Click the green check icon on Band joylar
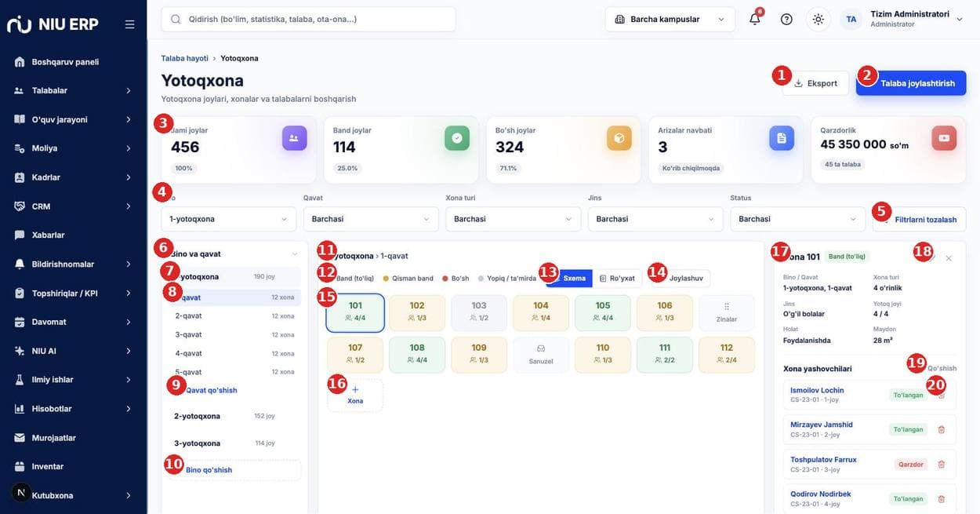This screenshot has width=980, height=514. [x=457, y=138]
